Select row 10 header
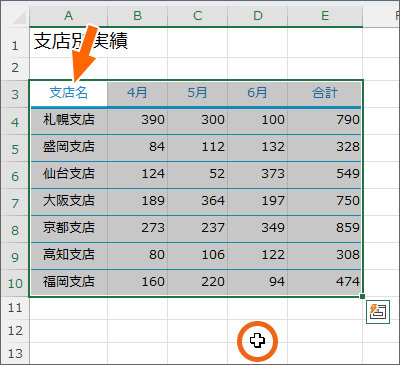Viewport: 400px width, 365px height. 15,283
